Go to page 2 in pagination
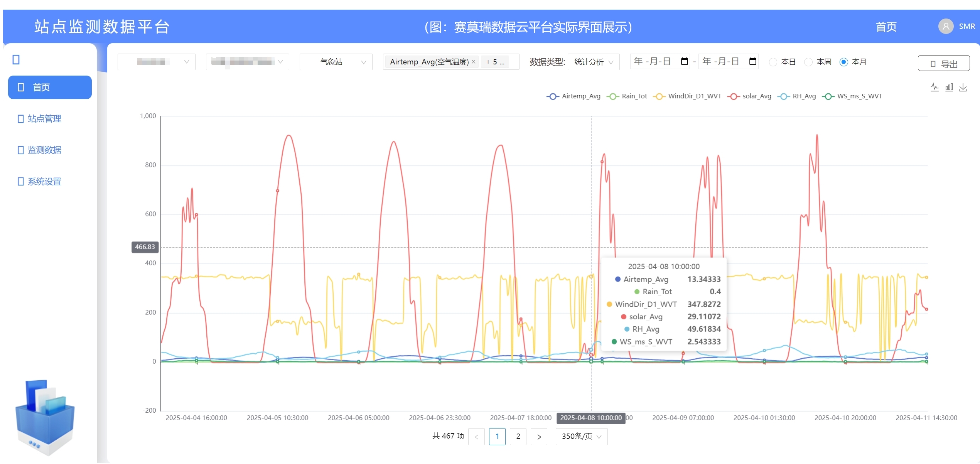This screenshot has height=464, width=980. pos(518,437)
